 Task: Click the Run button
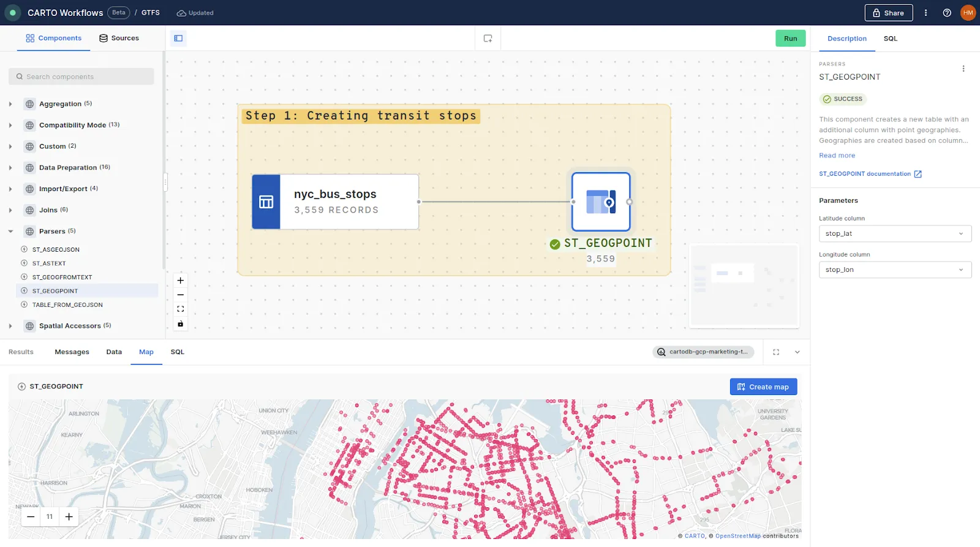pos(790,39)
